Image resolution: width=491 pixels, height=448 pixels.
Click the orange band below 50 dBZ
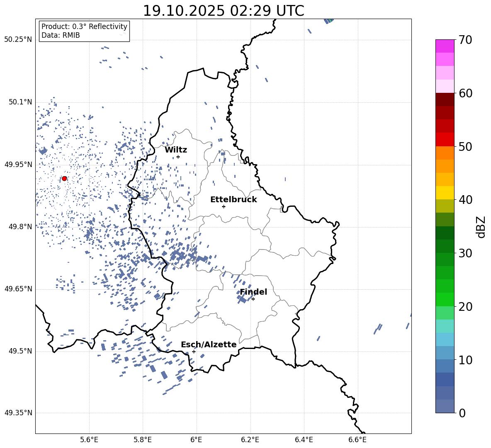pos(445,153)
